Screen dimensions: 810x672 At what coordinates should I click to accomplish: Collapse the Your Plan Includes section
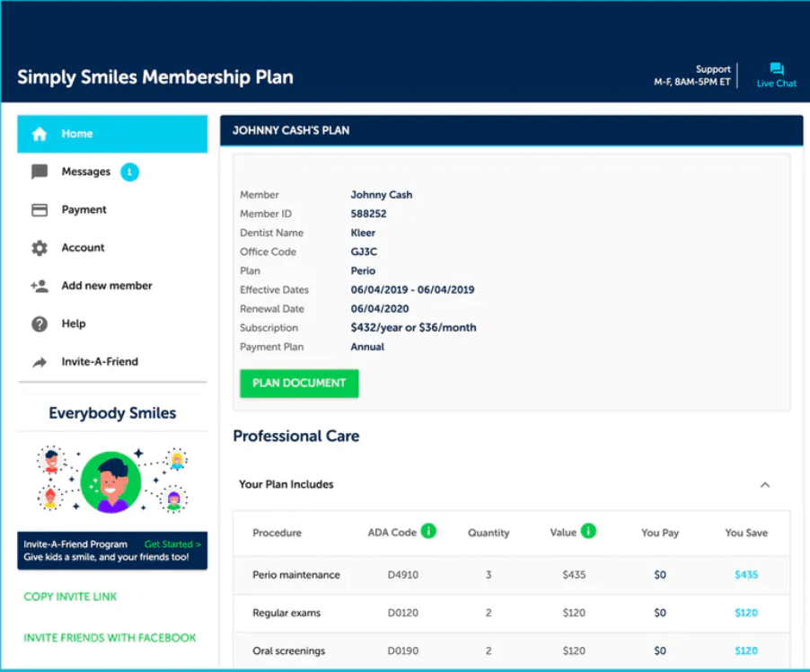point(765,485)
